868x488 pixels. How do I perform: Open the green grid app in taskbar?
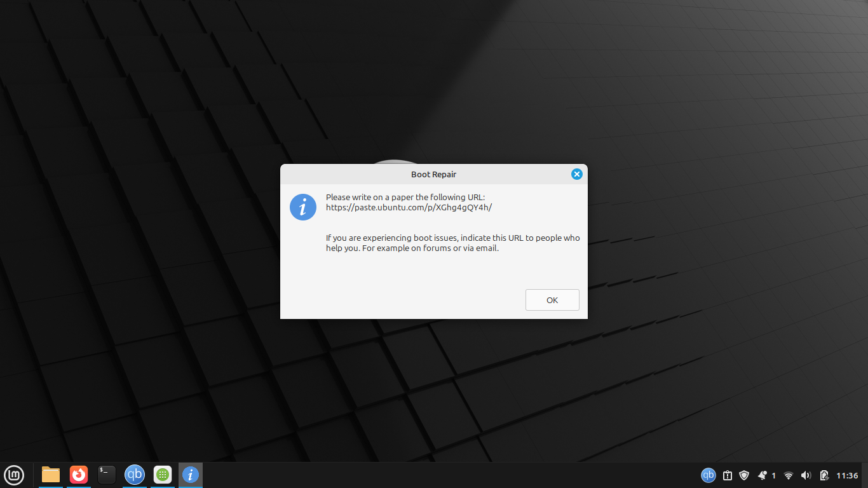[x=163, y=475]
